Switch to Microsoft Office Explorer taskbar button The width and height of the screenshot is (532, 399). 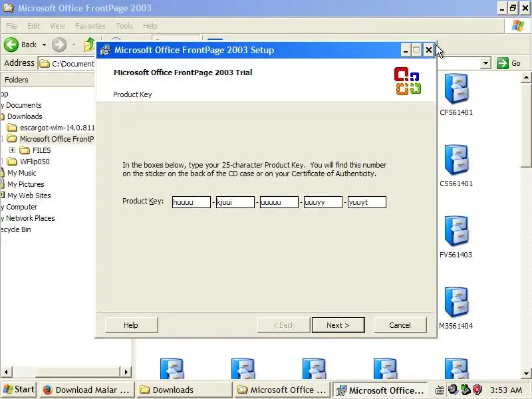[x=282, y=390]
